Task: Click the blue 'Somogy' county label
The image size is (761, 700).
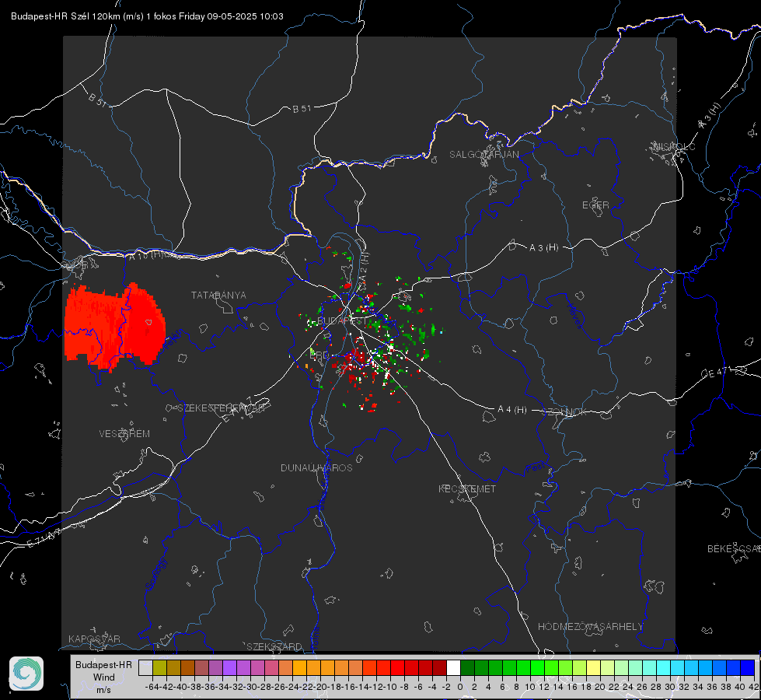Action: pos(155,574)
